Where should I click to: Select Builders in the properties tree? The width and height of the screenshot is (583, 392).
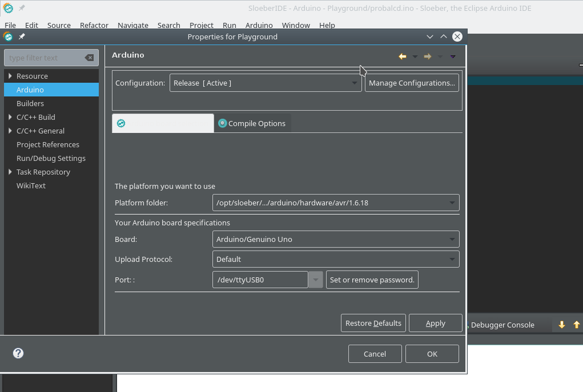(x=30, y=103)
